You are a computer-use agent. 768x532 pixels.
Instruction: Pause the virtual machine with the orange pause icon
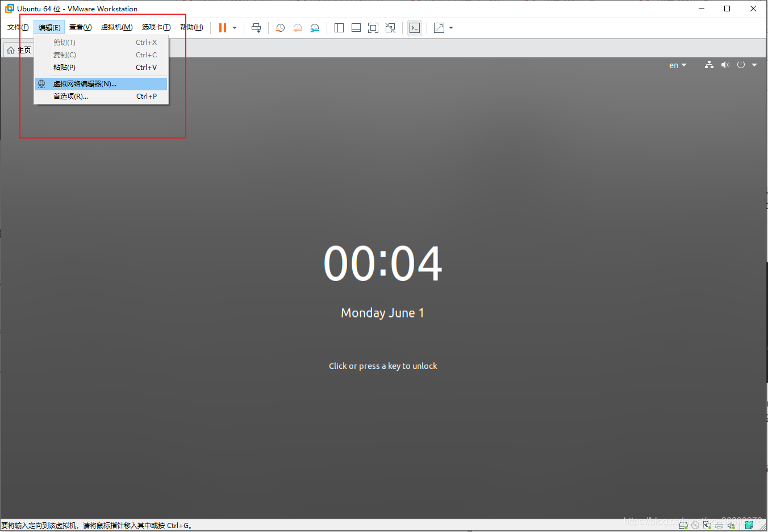click(x=223, y=28)
